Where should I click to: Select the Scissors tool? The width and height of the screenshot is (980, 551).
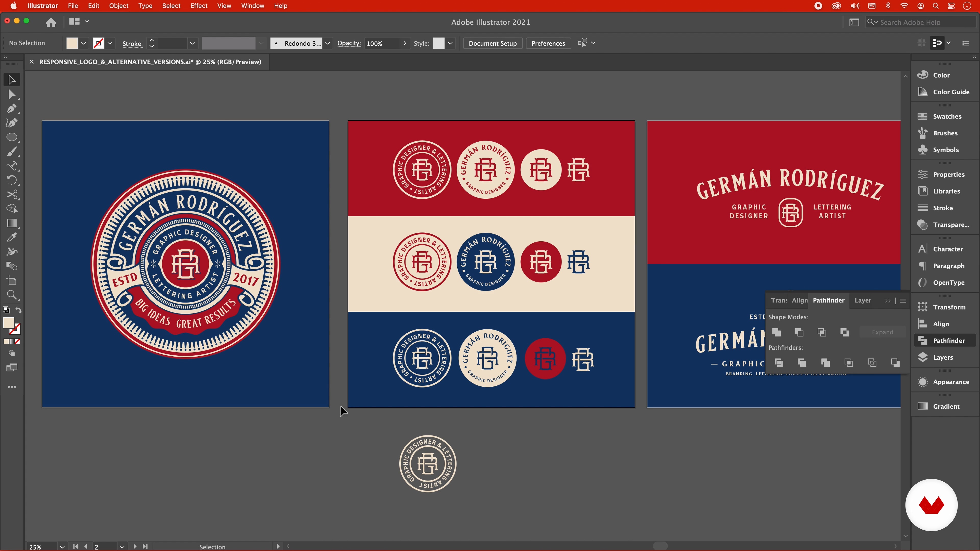point(12,195)
